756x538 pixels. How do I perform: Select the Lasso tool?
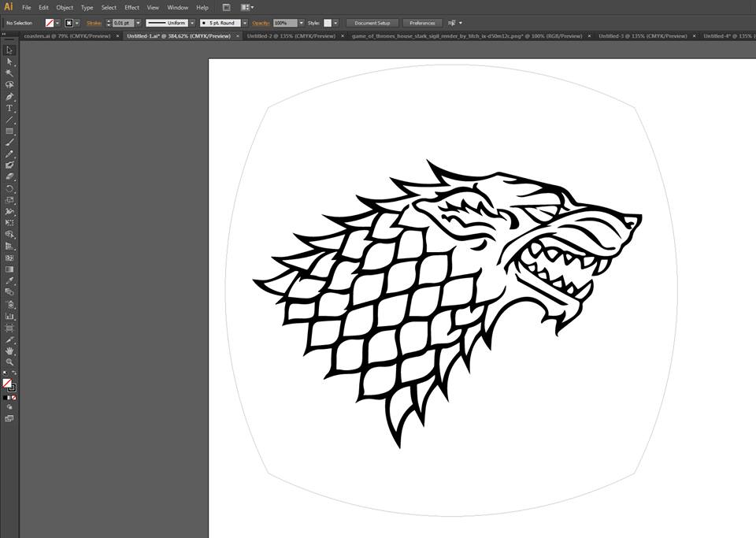[9, 85]
